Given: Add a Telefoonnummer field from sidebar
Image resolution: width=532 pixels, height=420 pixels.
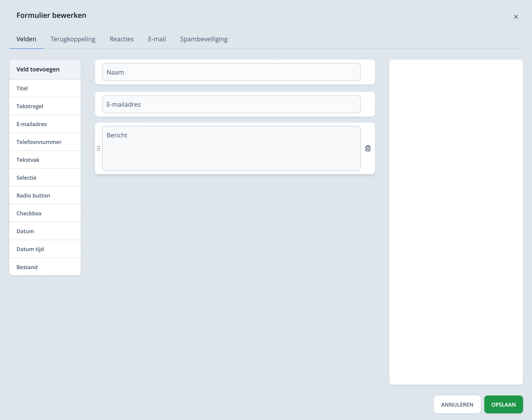Looking at the screenshot, I should pyautogui.click(x=45, y=142).
